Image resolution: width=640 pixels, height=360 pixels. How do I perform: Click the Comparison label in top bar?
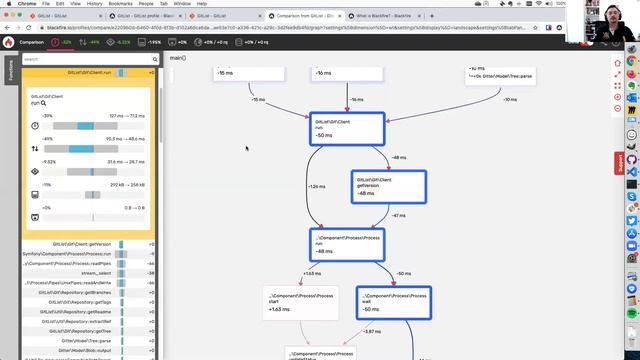[31, 42]
